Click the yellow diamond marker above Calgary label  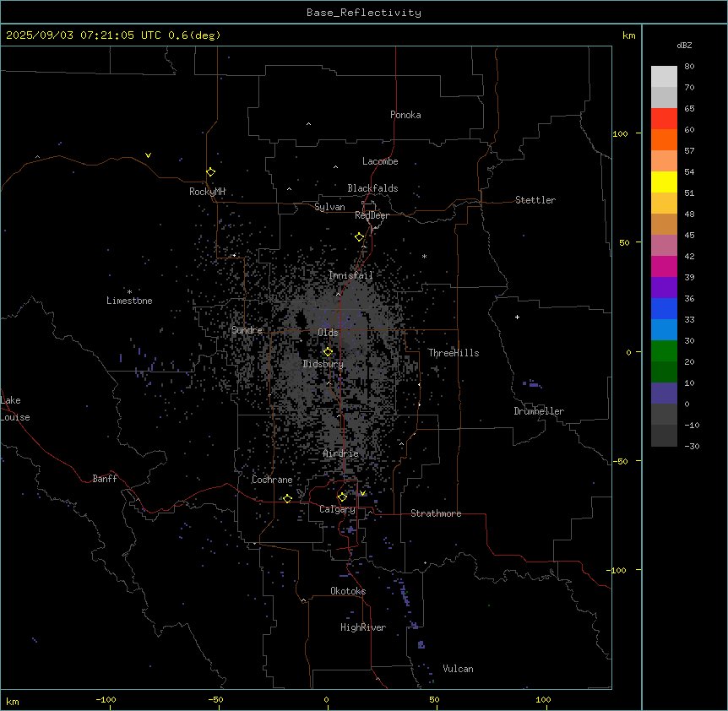click(342, 497)
